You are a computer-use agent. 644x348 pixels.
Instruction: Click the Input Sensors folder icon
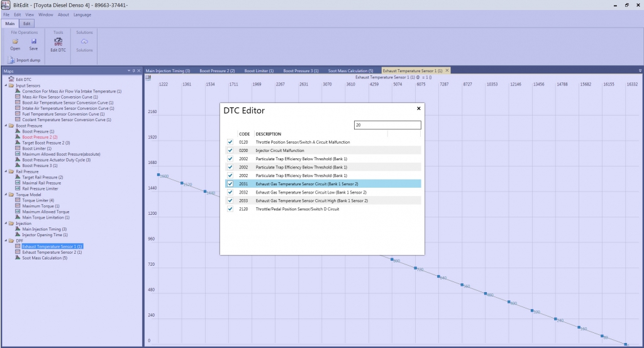coord(11,85)
